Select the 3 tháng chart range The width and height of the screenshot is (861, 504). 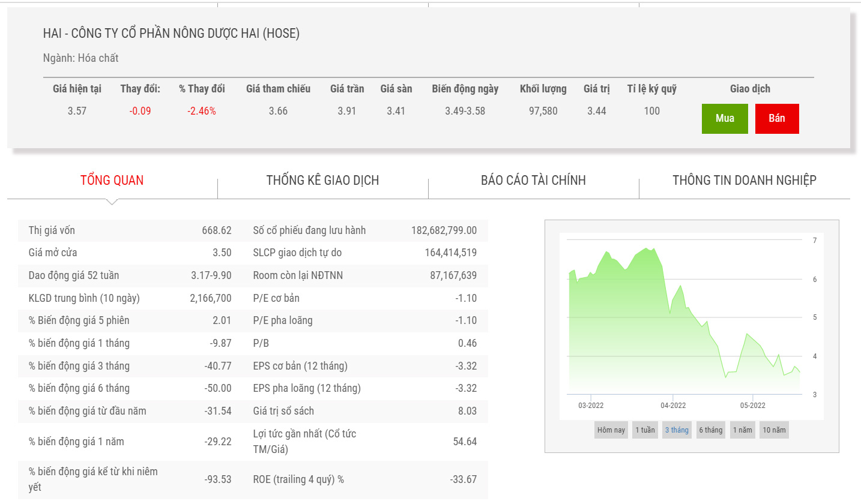[677, 430]
